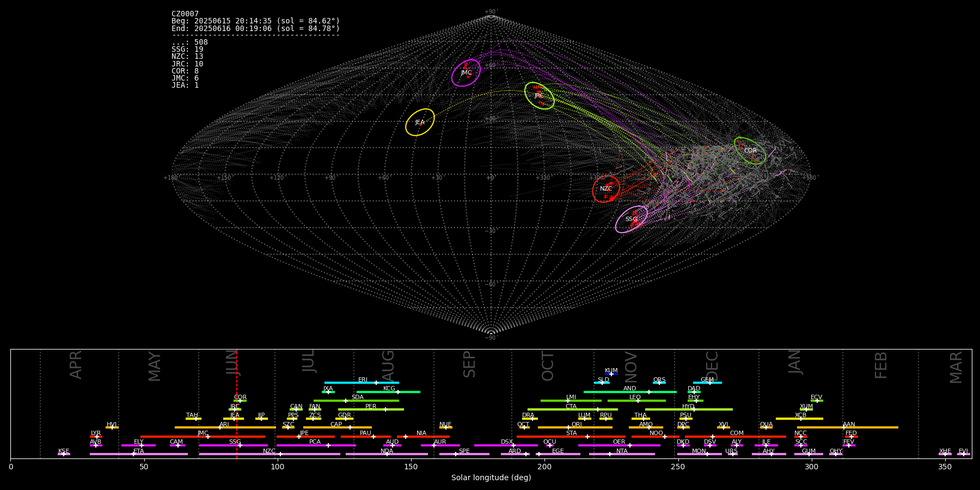
Task: Click the 'JMC: 6' count entry
Action: (x=185, y=78)
